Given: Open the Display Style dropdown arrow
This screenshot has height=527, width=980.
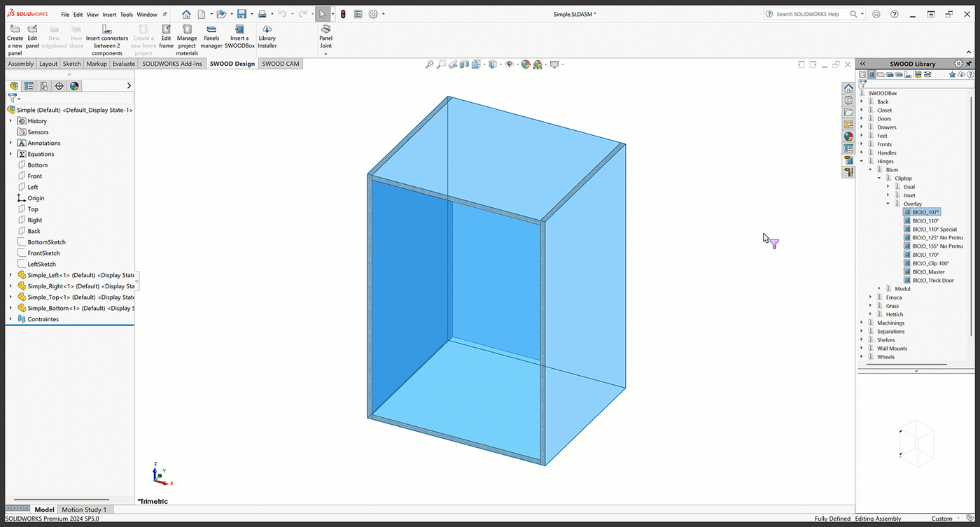Looking at the screenshot, I should [500, 64].
